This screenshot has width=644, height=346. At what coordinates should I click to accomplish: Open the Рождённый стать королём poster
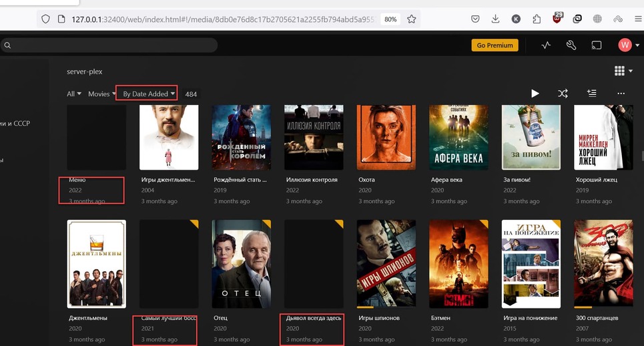pos(241,137)
